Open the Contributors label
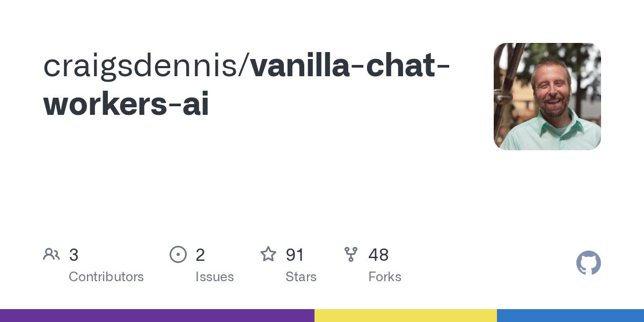 click(106, 277)
